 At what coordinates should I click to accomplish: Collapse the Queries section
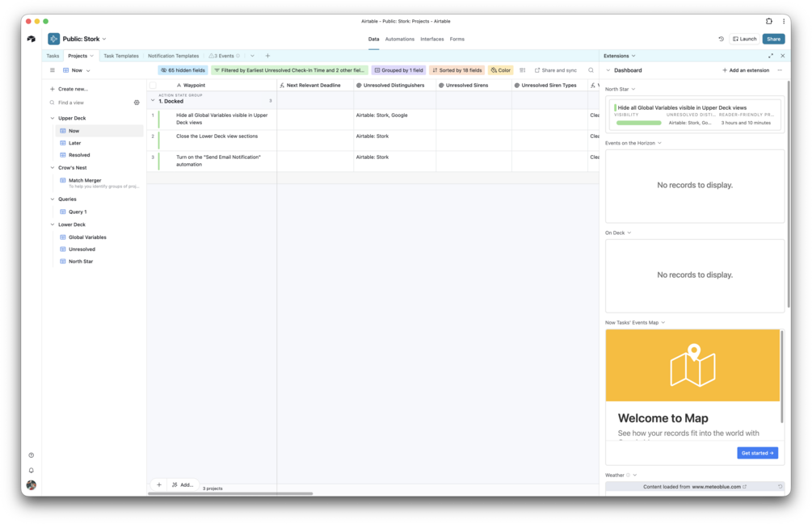(x=53, y=199)
